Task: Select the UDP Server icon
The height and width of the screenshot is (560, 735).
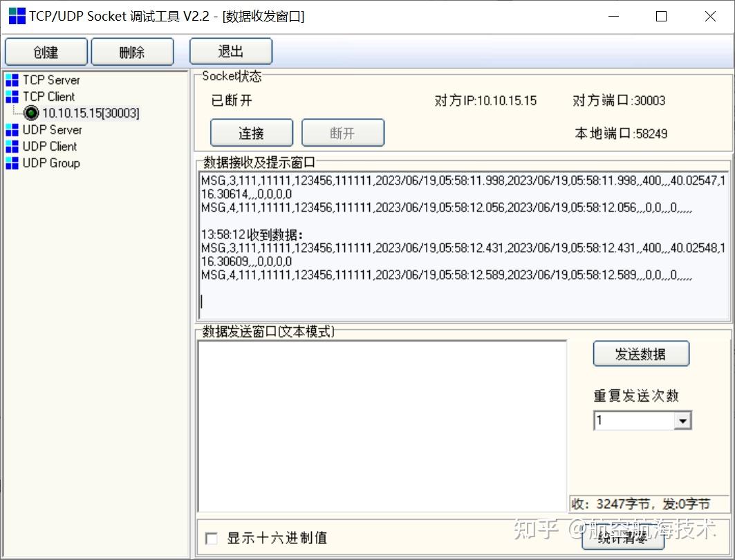Action: [12, 129]
